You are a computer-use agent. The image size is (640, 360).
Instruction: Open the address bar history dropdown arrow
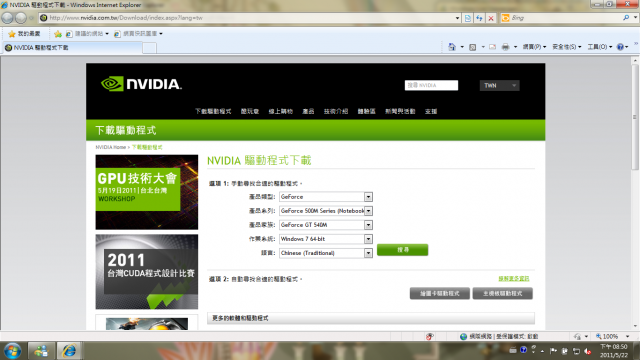point(457,18)
